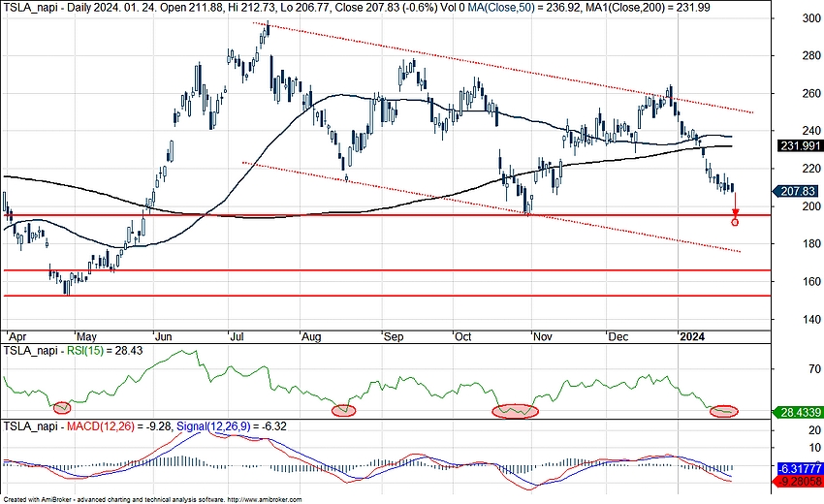This screenshot has height=504, width=824.
Task: Click the MA1(Close,200) = 231.99 legend text
Action: point(649,7)
